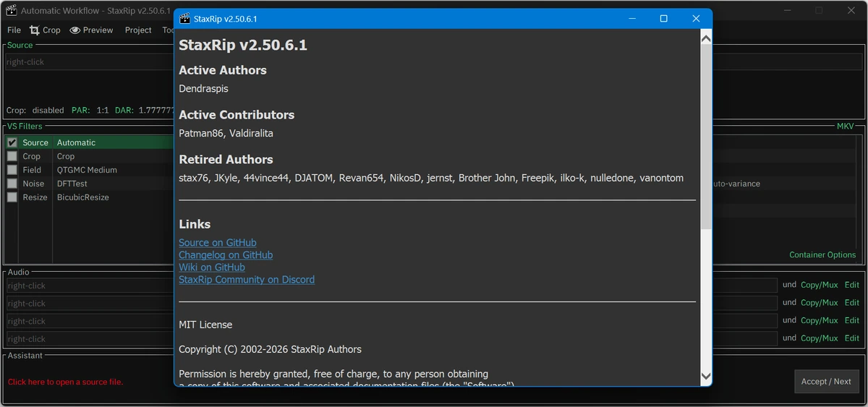Close the StaxRip About window
Screen dimensions: 868x407
(x=696, y=19)
